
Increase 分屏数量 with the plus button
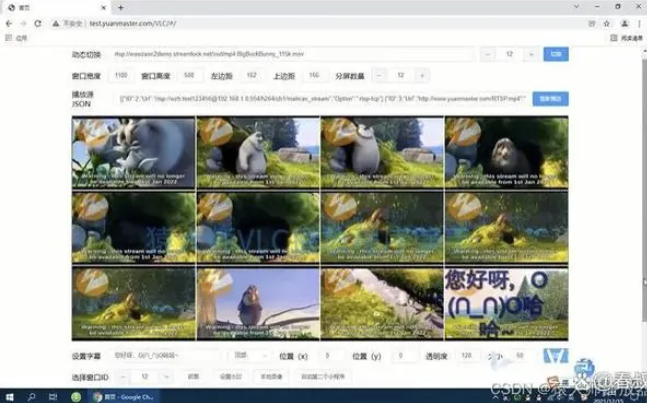coord(422,75)
